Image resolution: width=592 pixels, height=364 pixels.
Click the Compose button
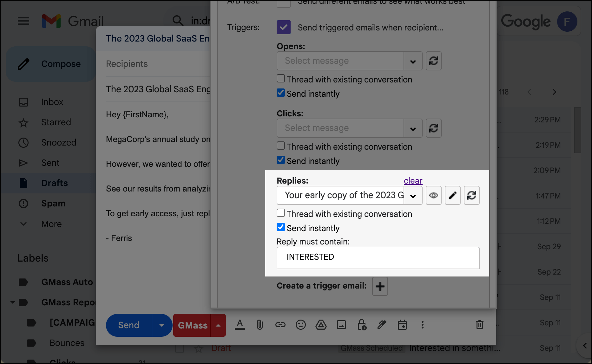[50, 64]
